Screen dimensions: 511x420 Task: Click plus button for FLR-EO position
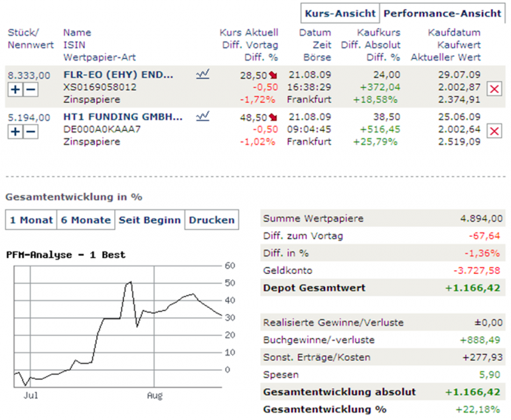tap(16, 89)
